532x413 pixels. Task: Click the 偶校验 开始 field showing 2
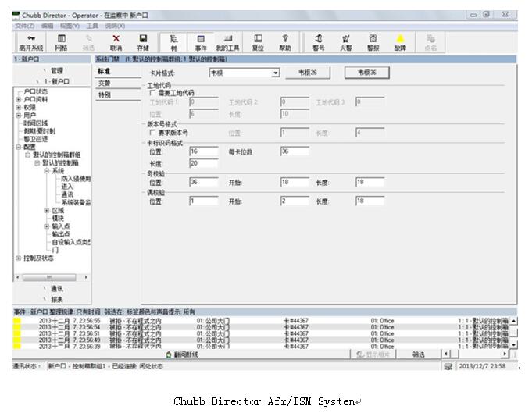click(295, 201)
